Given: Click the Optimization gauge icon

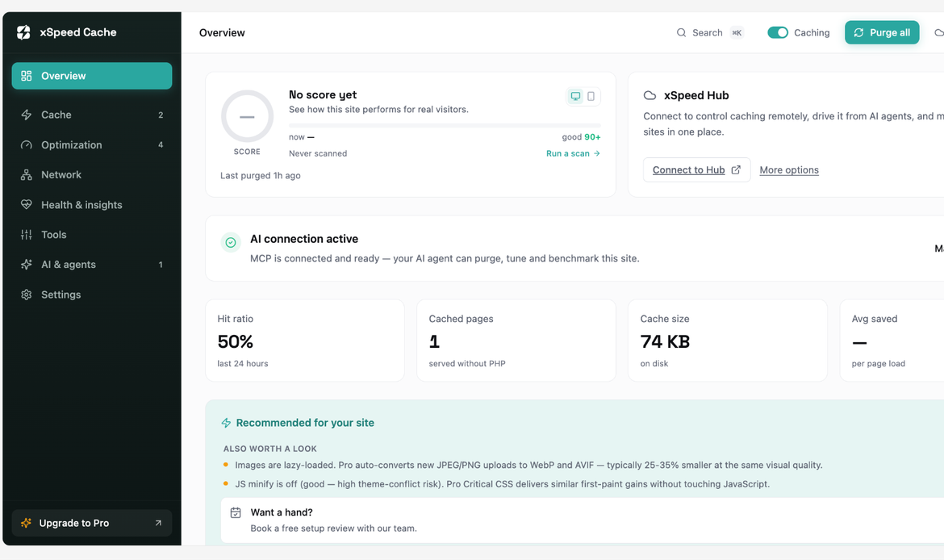Looking at the screenshot, I should (27, 144).
